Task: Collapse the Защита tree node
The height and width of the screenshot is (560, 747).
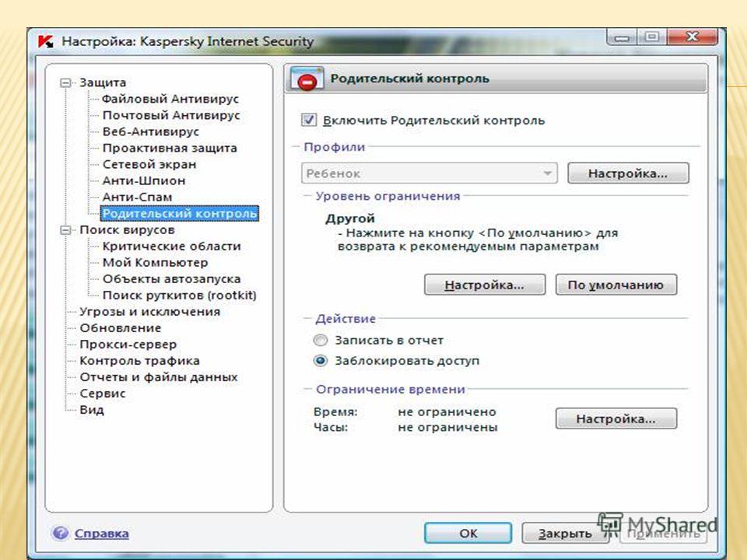Action: click(65, 83)
